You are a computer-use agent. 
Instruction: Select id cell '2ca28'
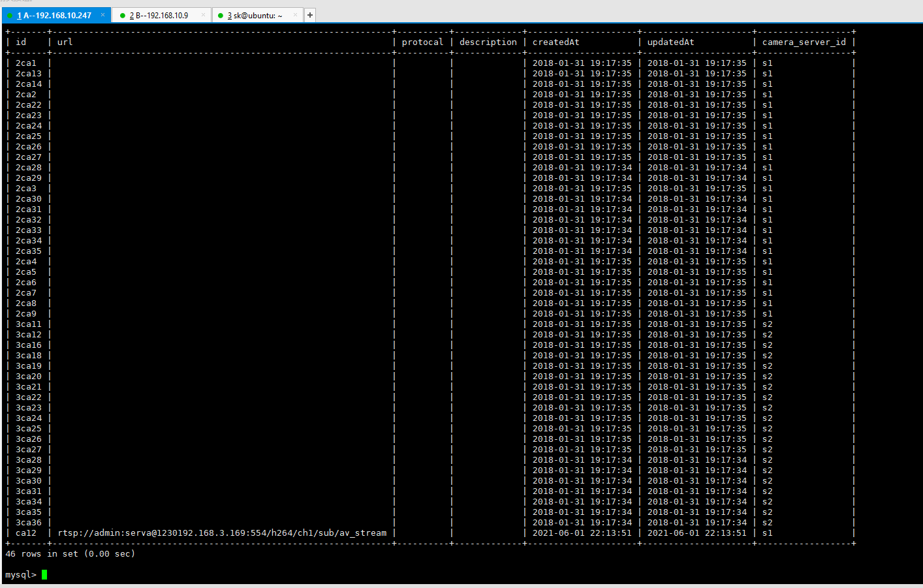(x=29, y=167)
